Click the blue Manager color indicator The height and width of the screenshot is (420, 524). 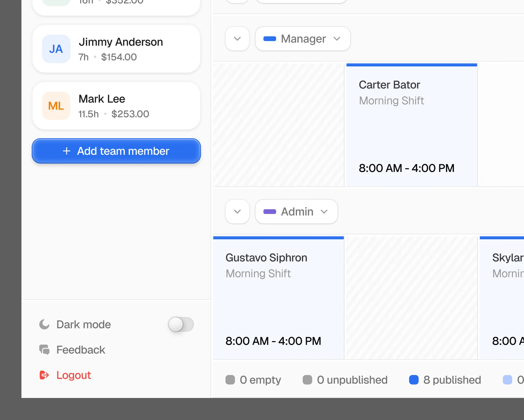[x=270, y=39]
